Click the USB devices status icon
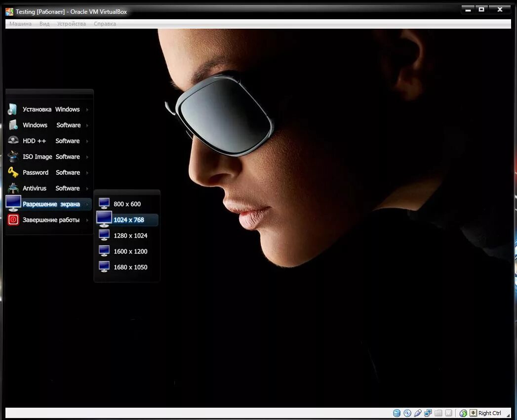 point(417,413)
